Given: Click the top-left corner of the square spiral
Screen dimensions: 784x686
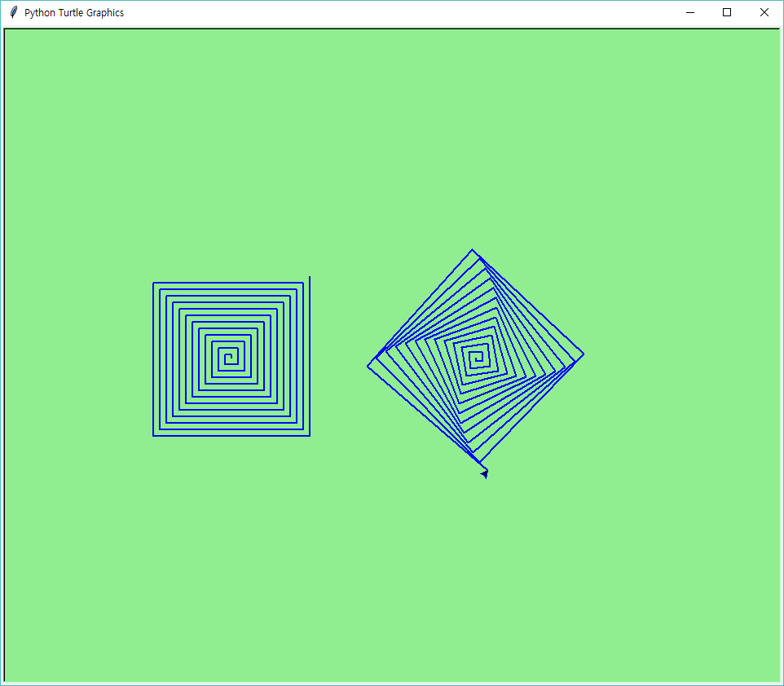Looking at the screenshot, I should 154,284.
